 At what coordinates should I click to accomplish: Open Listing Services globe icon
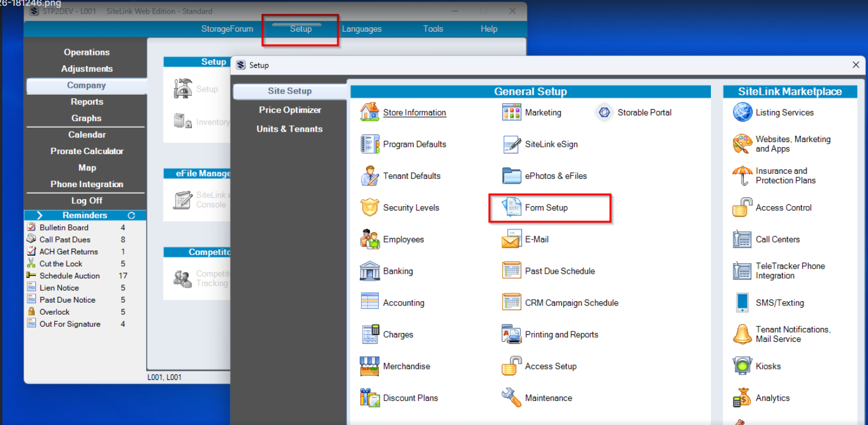click(743, 112)
